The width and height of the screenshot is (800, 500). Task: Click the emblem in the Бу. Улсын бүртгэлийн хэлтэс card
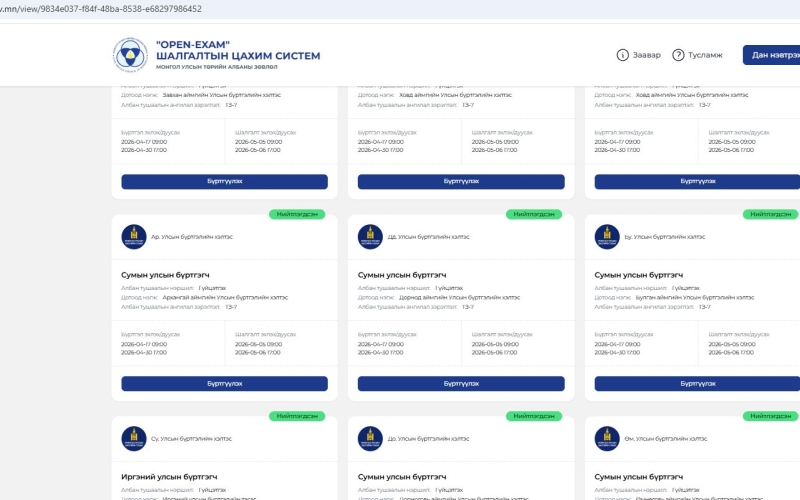pos(606,237)
